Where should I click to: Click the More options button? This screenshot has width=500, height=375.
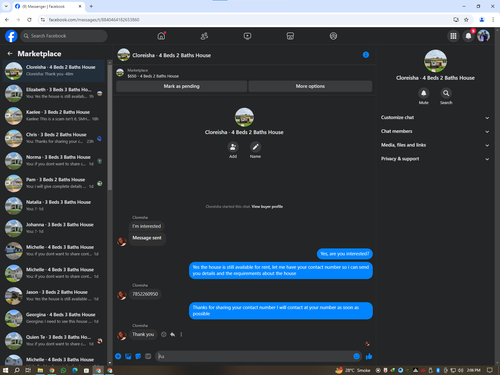coord(310,86)
